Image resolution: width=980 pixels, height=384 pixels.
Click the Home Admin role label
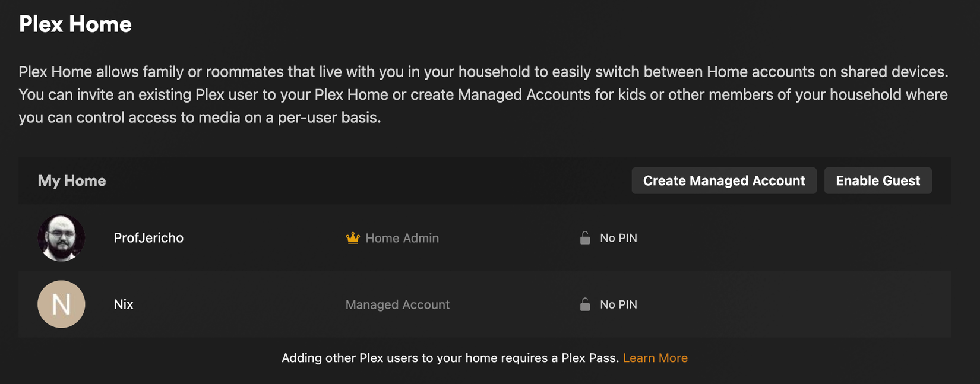[x=402, y=238]
